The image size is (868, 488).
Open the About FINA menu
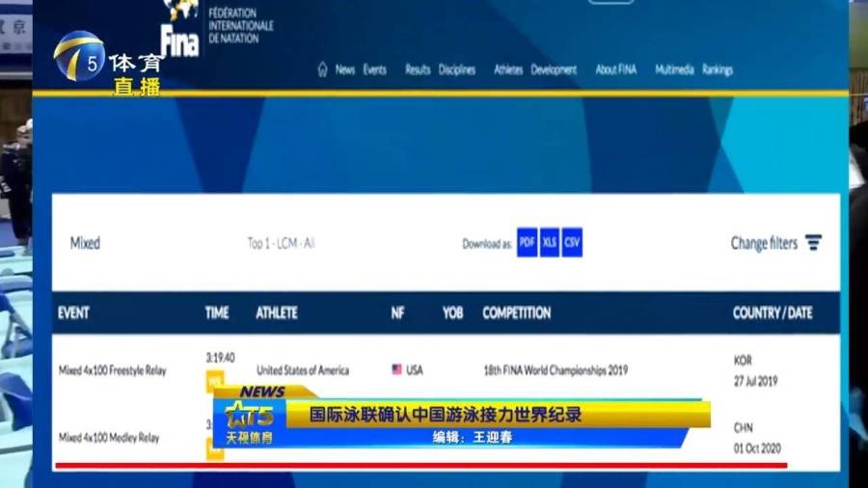click(x=616, y=69)
